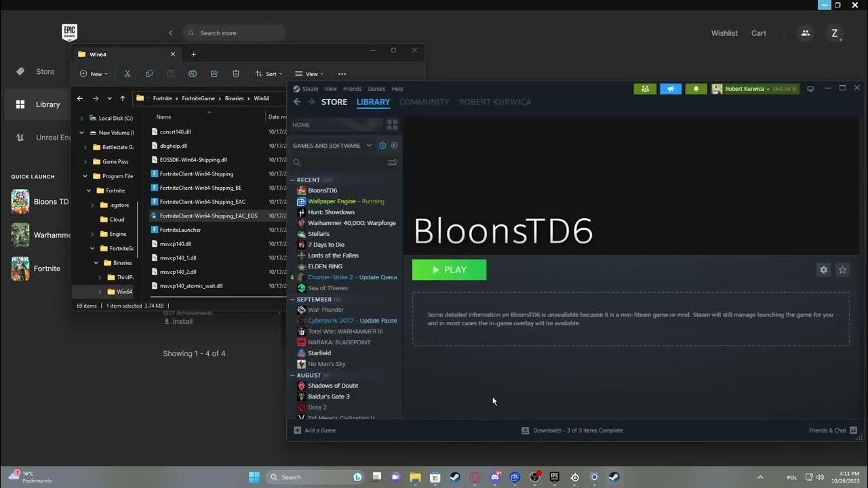The height and width of the screenshot is (488, 868).
Task: Open Steam announcements megaphone button
Action: (671, 89)
